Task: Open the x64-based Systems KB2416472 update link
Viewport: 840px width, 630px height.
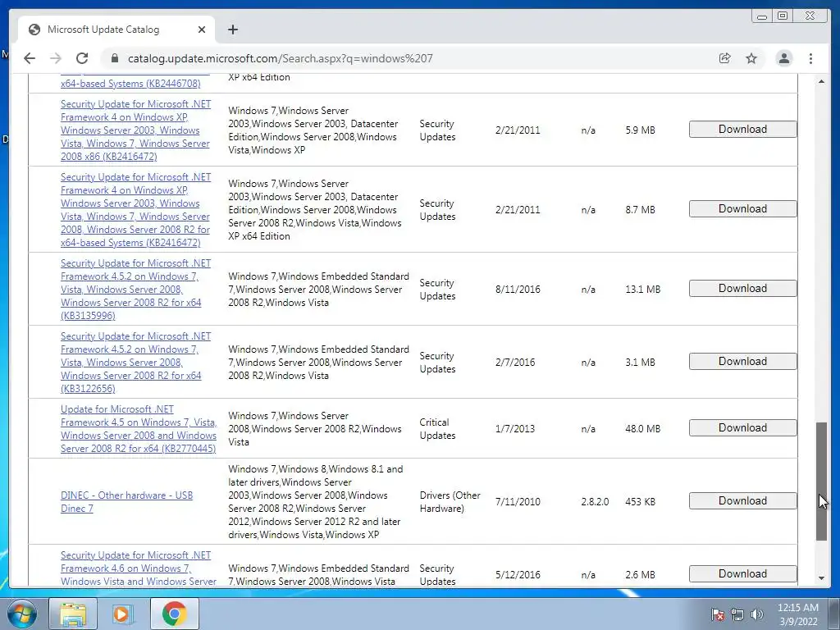Action: pyautogui.click(x=135, y=209)
